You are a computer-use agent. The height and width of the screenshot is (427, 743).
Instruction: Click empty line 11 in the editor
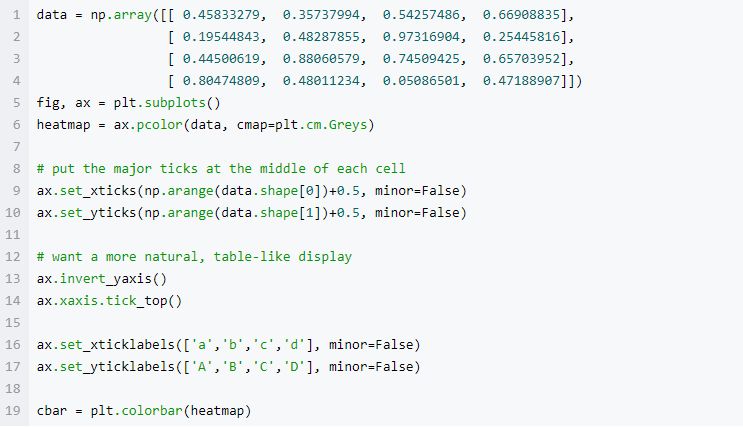[379, 235]
